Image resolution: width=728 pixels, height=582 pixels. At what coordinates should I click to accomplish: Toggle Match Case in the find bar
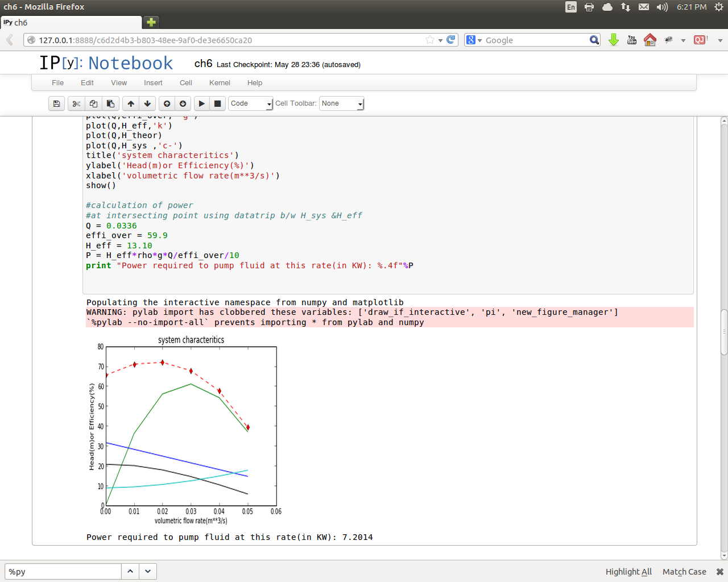(684, 572)
